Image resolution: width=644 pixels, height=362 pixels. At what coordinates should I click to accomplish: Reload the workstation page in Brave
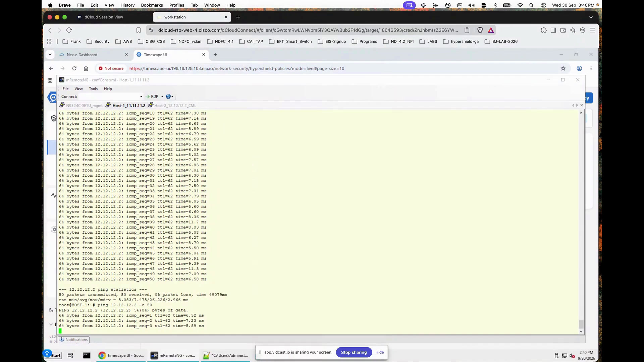69,30
